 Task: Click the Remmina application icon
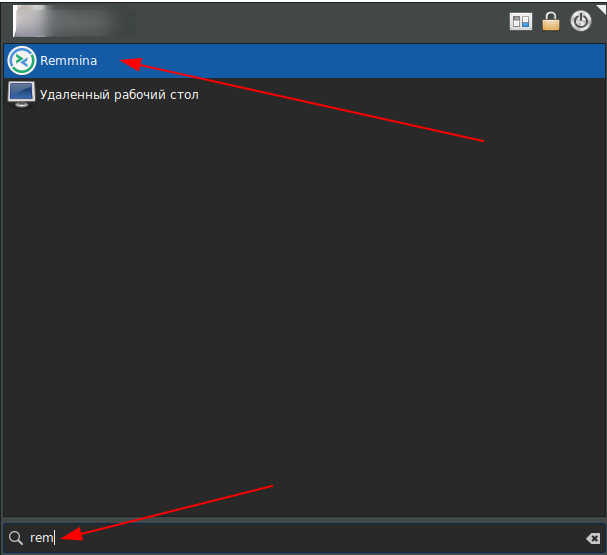pos(22,60)
